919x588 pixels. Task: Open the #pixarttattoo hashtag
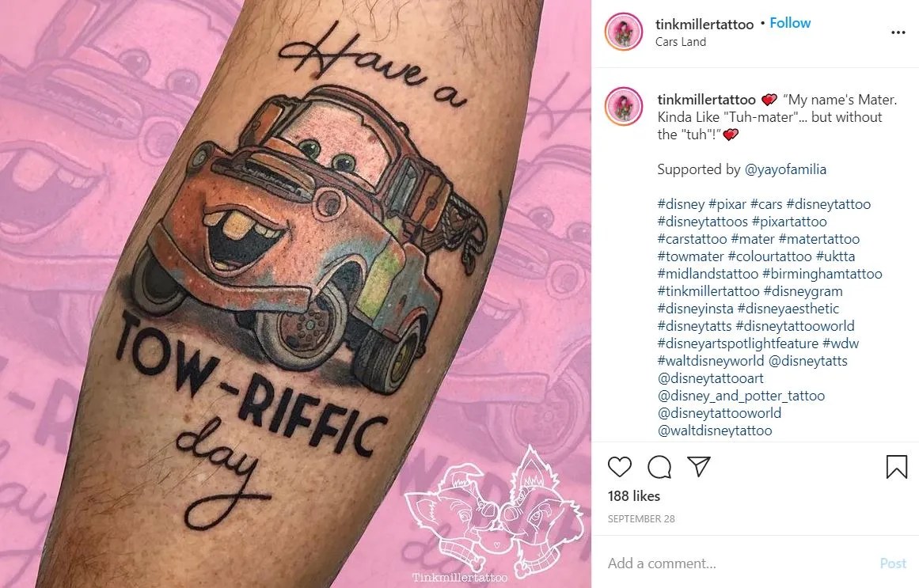click(x=789, y=222)
